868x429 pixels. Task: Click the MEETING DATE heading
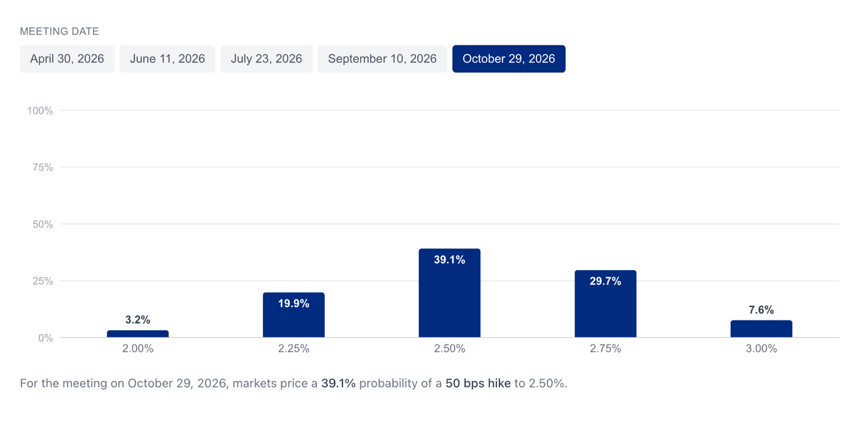coord(59,32)
